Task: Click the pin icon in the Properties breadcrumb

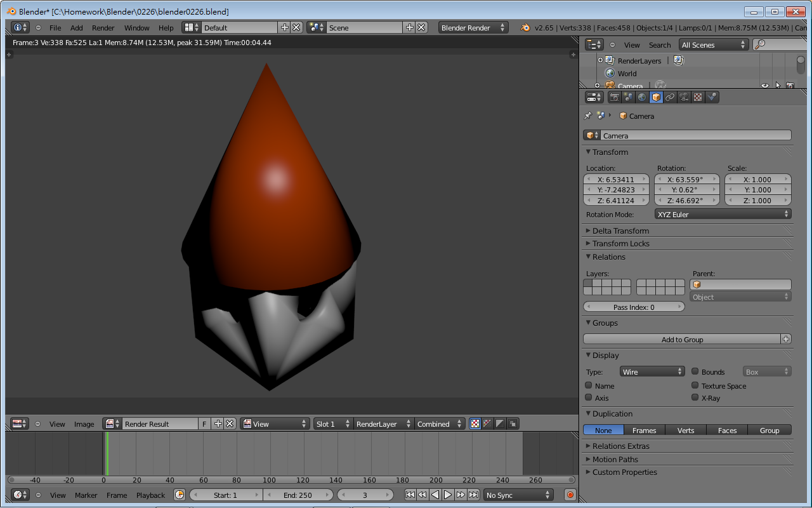Action: tap(587, 116)
